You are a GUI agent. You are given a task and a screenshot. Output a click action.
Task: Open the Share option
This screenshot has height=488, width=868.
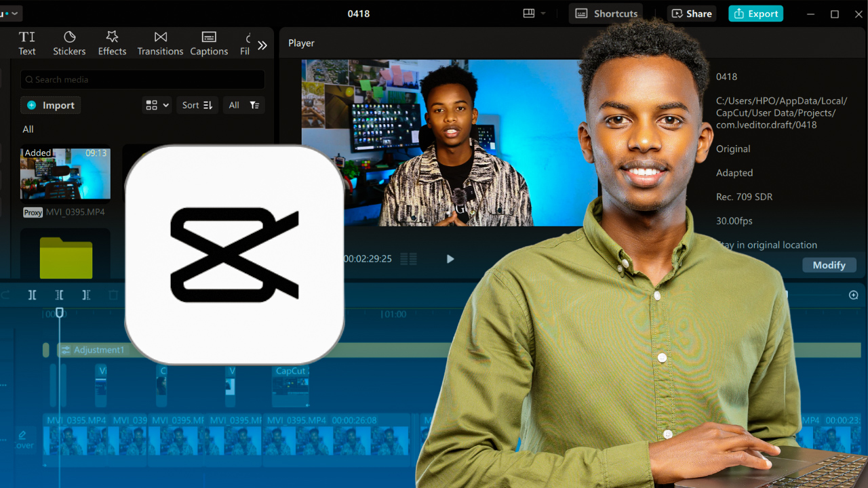(692, 14)
